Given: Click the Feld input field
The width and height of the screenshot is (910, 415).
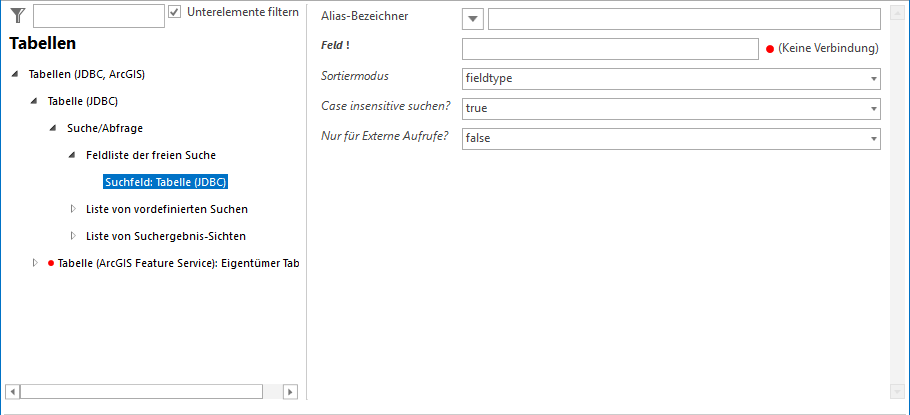Looking at the screenshot, I should click(x=610, y=49).
